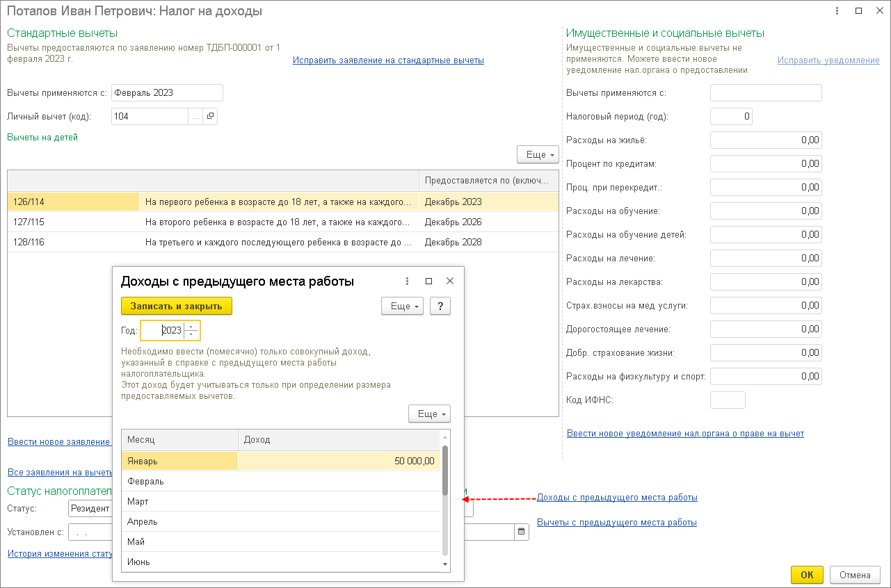Open link Вычеты с предыдущего места работы
Screen dimensions: 891x588
(617, 523)
